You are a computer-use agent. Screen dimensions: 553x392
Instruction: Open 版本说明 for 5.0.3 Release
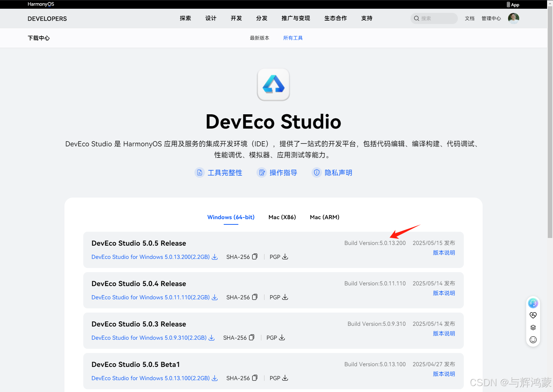click(x=444, y=333)
